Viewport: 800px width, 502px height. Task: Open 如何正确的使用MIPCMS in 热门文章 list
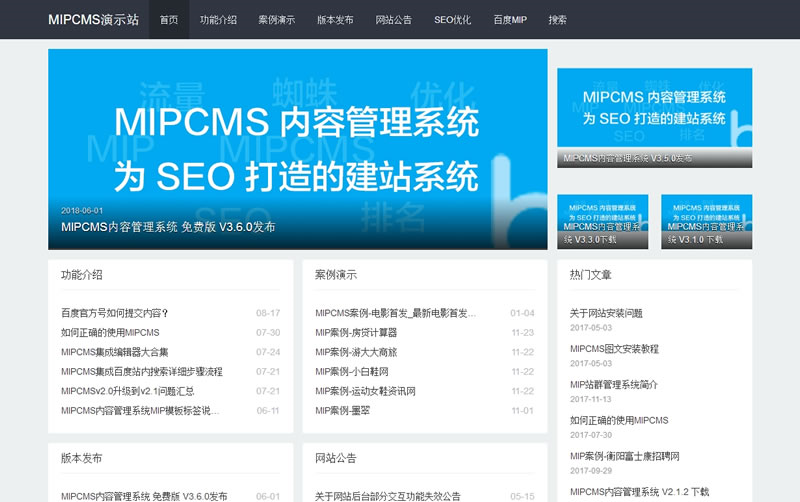pos(619,420)
